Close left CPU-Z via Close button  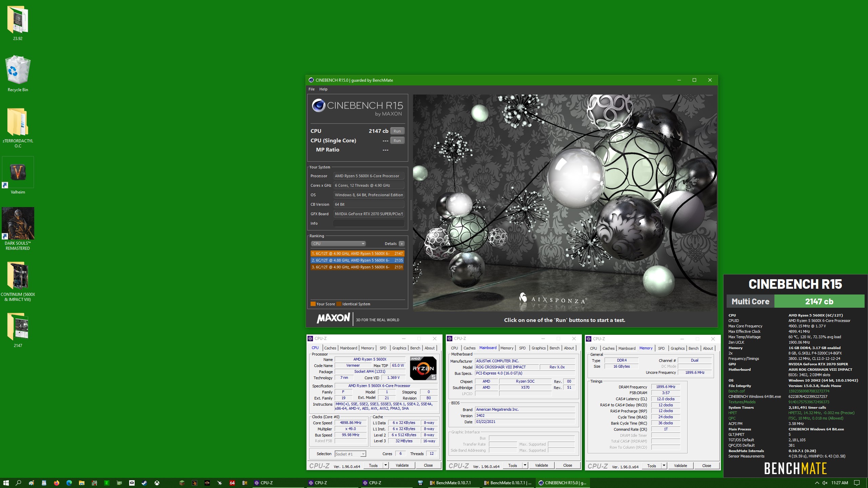[428, 465]
